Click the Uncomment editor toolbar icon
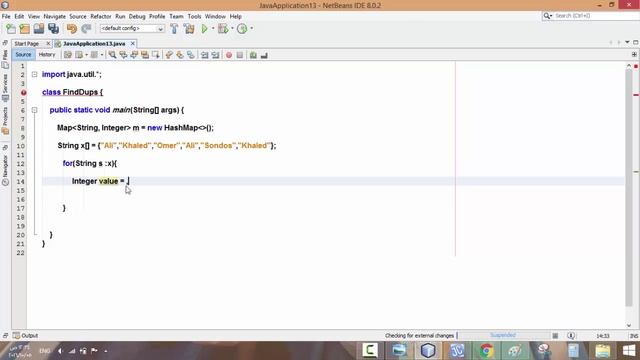Image resolution: width=640 pixels, height=360 pixels. pyautogui.click(x=264, y=55)
